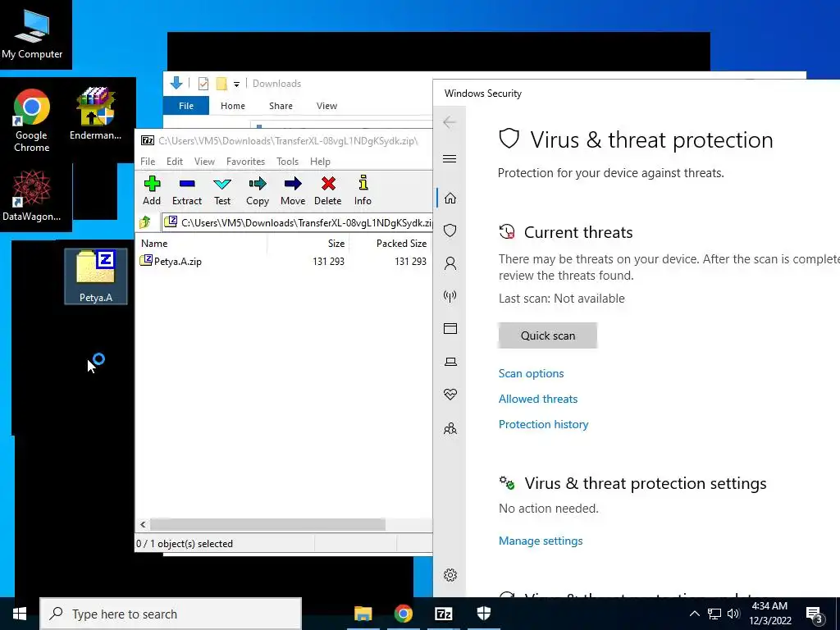Open Device security laptop icon in sidebar
Image resolution: width=840 pixels, height=630 pixels.
coord(450,362)
